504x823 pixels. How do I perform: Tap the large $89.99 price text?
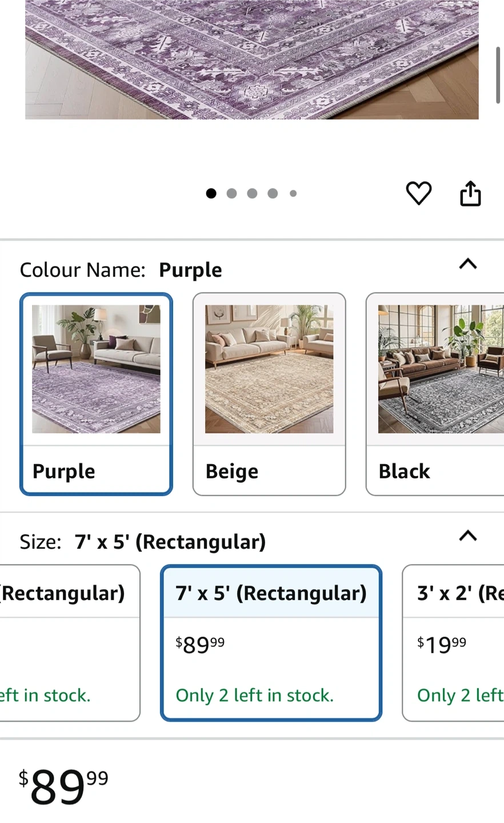pos(63,786)
